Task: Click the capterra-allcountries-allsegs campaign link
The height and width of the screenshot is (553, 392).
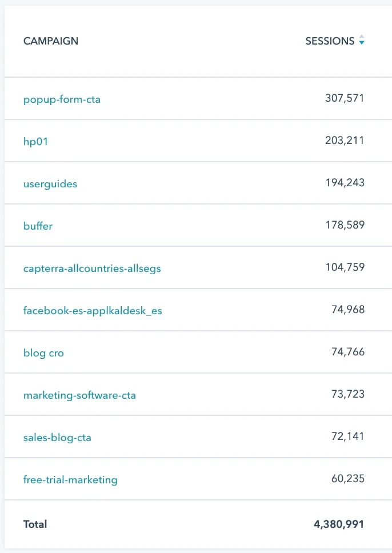Action: 92,269
